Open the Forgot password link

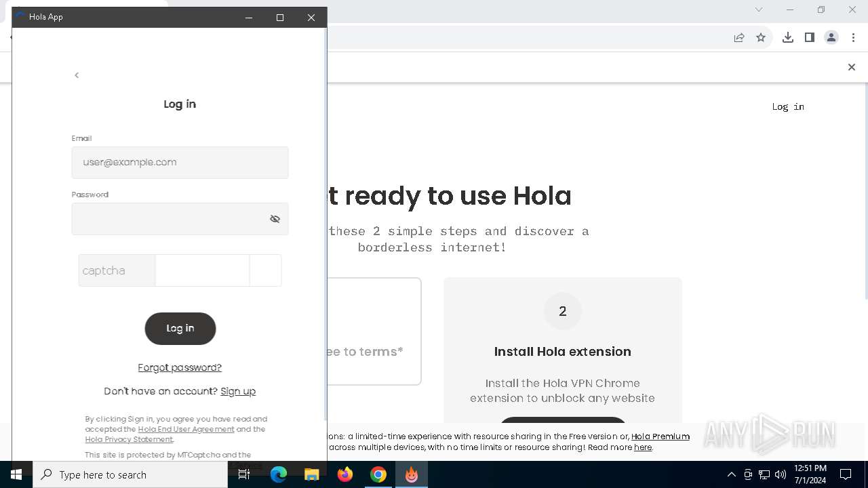[x=180, y=367]
